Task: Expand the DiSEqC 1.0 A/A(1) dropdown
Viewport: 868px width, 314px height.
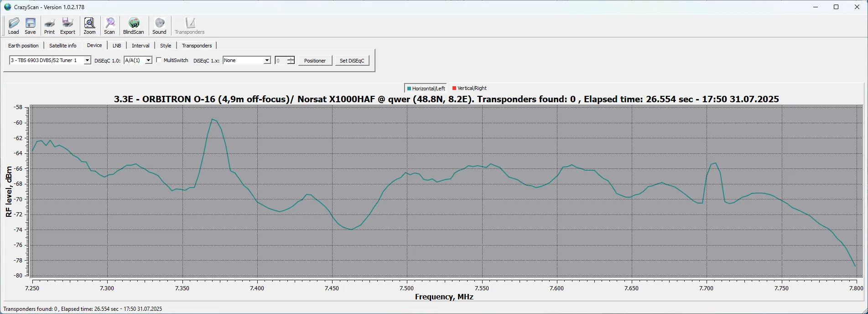Action: coord(148,61)
